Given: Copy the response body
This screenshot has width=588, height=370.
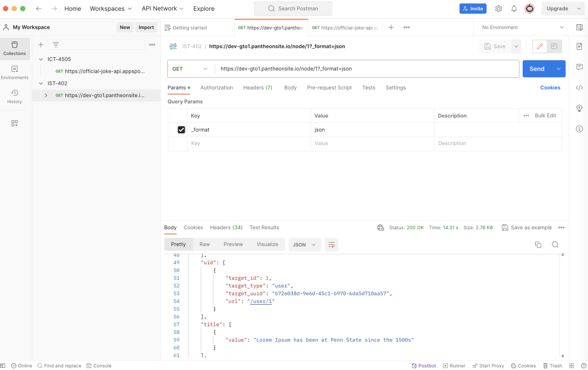Looking at the screenshot, I should pyautogui.click(x=538, y=245).
